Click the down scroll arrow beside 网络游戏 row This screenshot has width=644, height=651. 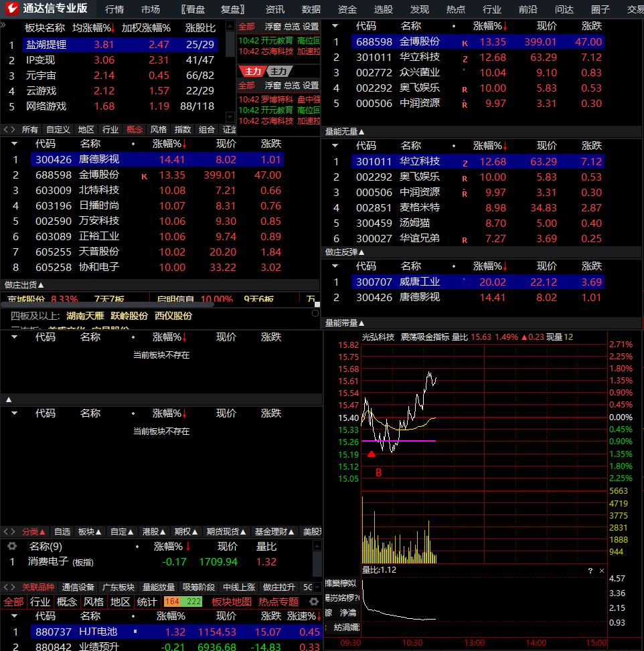[230, 116]
